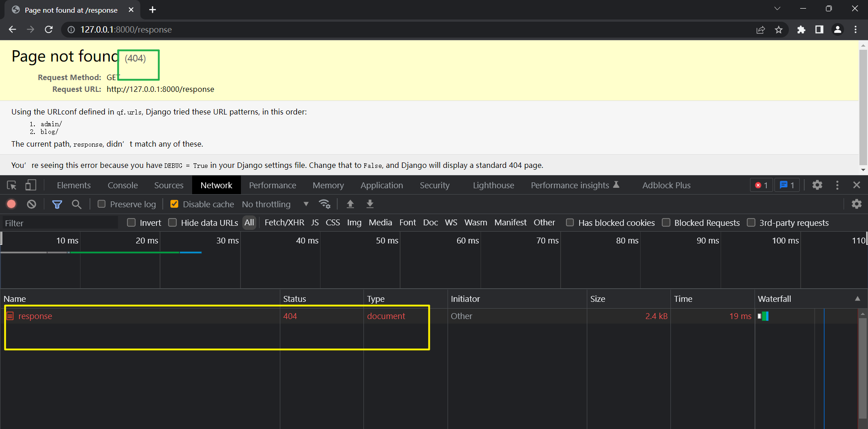Image resolution: width=868 pixels, height=429 pixels.
Task: View site information icon in address bar
Action: tap(71, 29)
